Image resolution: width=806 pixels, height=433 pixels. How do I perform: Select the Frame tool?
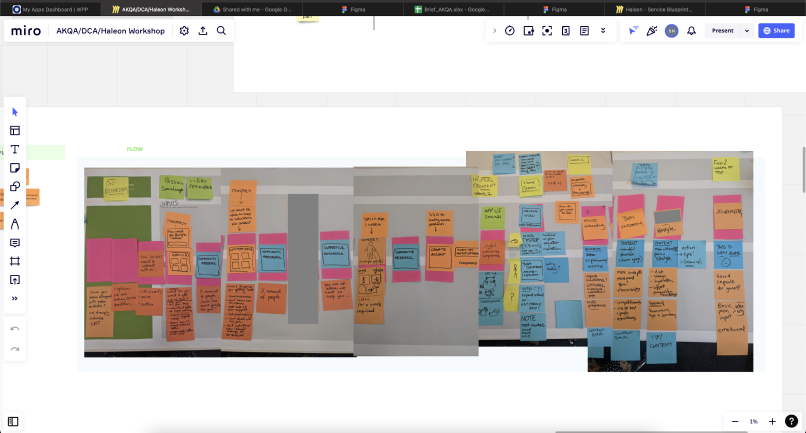tap(15, 261)
